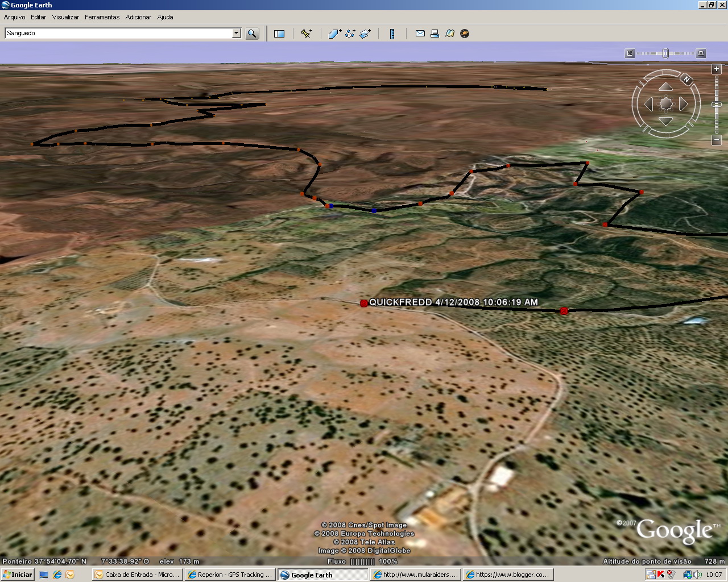Open the Ferramentas menu
This screenshot has width=728, height=582.
click(x=102, y=17)
